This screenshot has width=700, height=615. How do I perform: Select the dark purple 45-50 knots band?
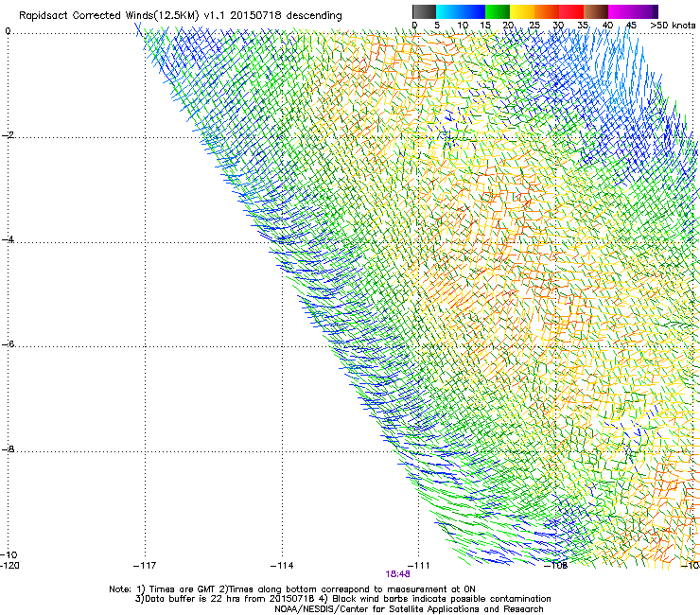[645, 11]
